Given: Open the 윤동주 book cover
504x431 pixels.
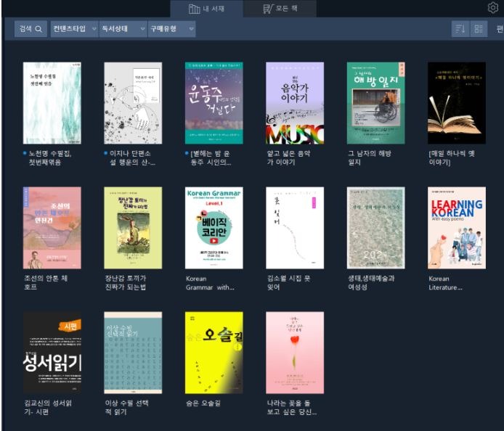Looking at the screenshot, I should (x=214, y=103).
